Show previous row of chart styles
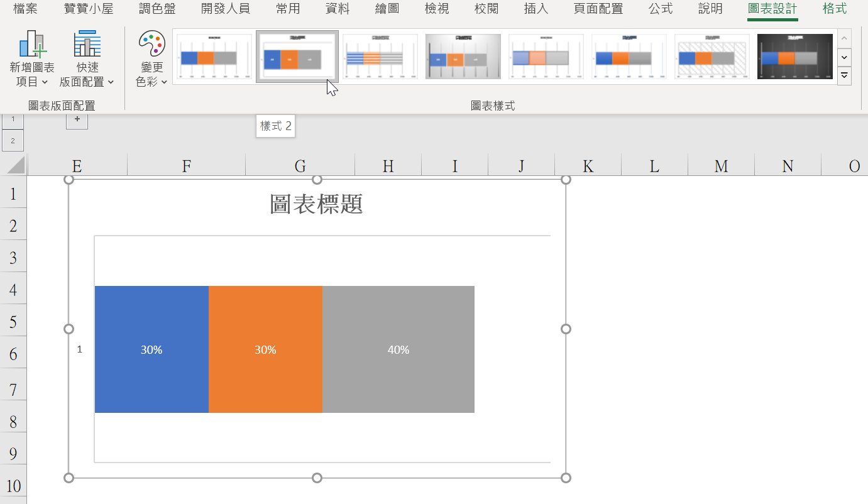Screen dimensions: 868x504 [x=845, y=38]
